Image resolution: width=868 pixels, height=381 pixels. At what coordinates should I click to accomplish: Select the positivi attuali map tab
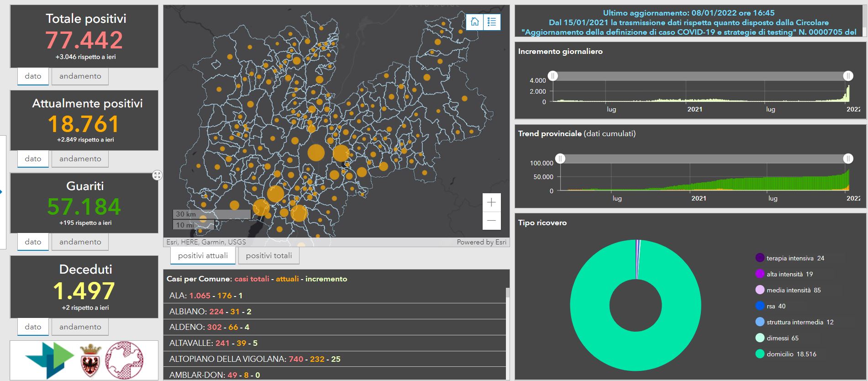(x=203, y=256)
